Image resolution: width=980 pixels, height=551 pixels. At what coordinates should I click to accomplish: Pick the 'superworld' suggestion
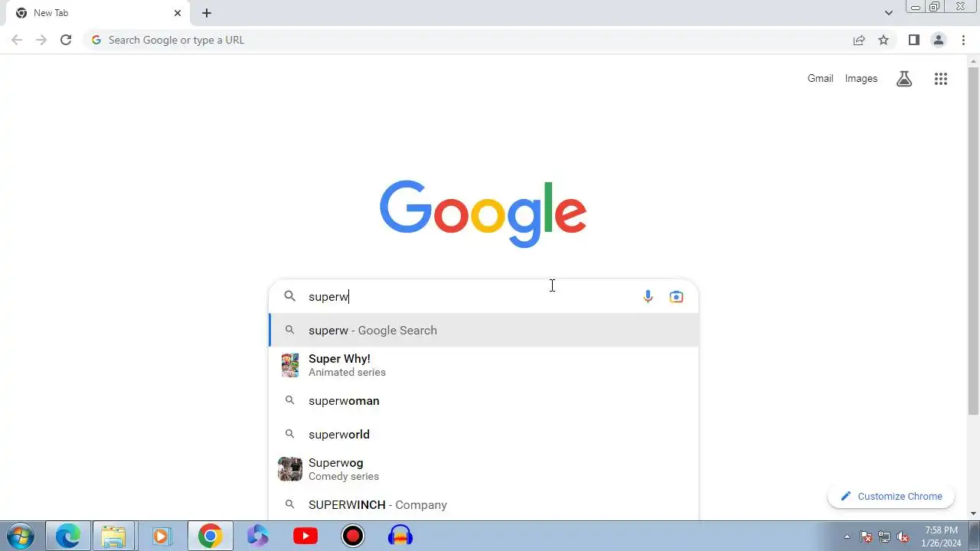[484, 434]
